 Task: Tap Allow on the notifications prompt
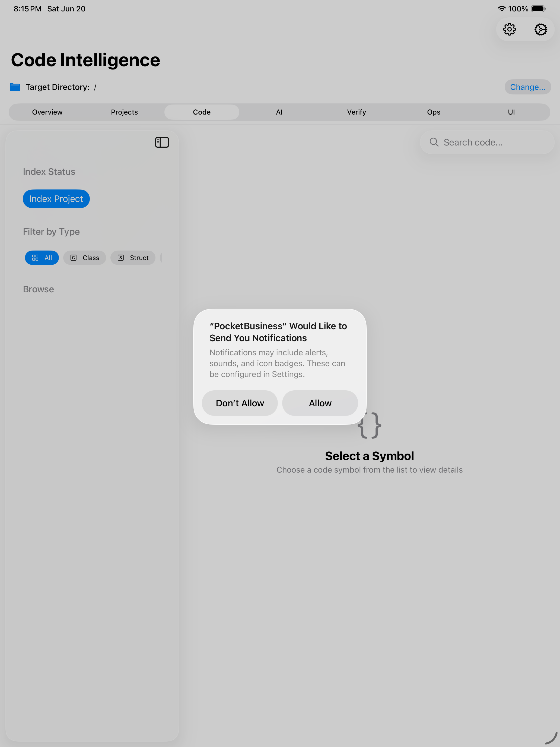[320, 403]
